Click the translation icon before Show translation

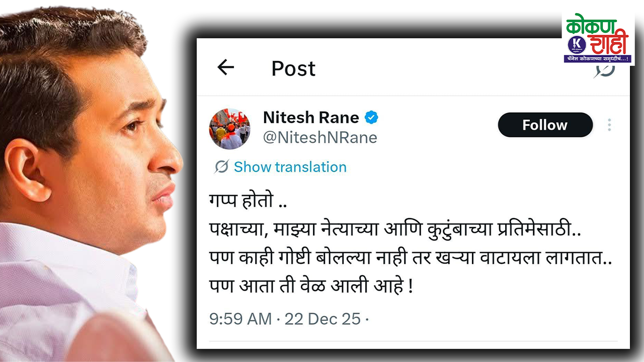(221, 166)
